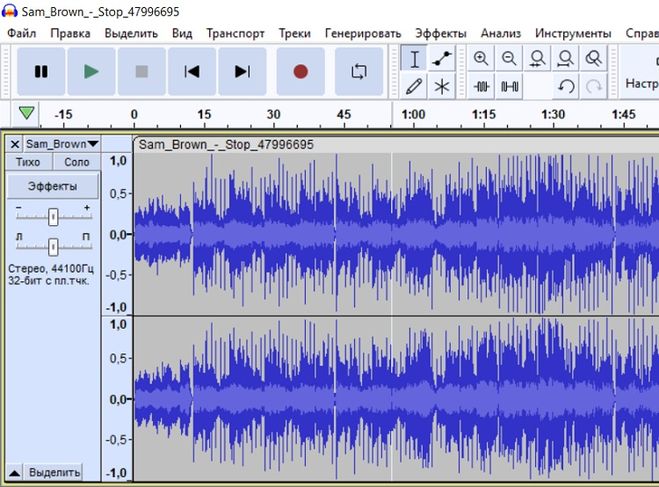Trim audio outside selection icon
This screenshot has height=487, width=659.
point(481,87)
